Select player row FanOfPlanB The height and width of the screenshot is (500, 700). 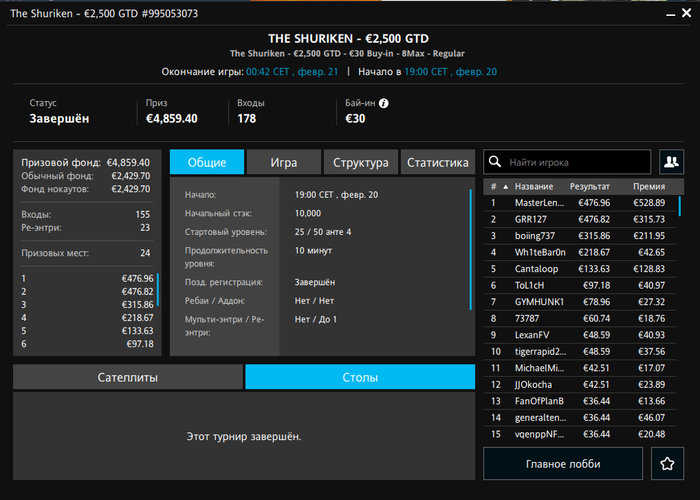tap(579, 401)
